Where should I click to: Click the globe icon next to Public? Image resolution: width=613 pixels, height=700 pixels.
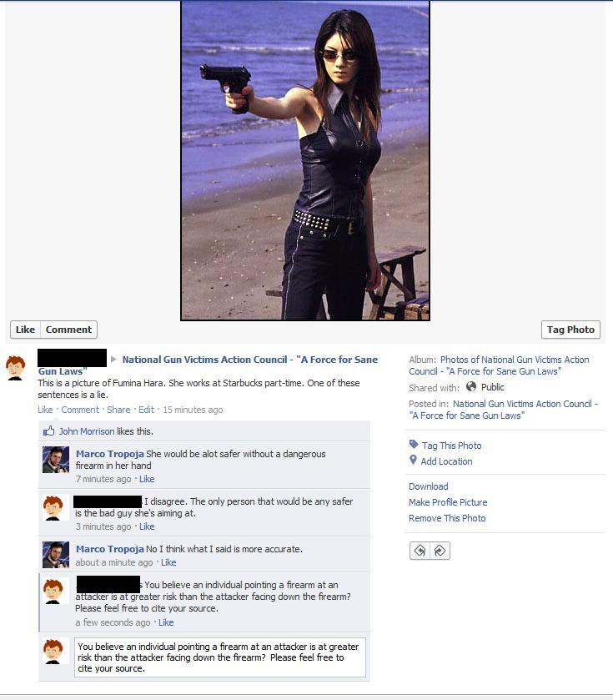coord(471,386)
